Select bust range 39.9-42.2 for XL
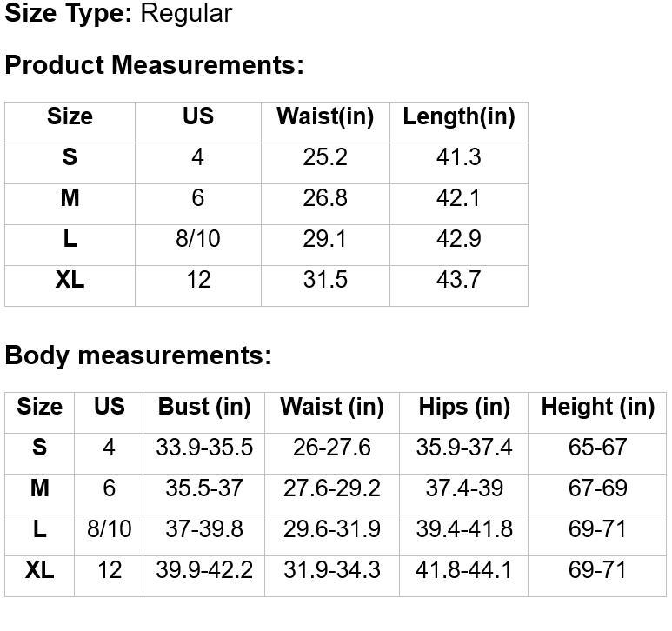672x631 pixels. [204, 570]
